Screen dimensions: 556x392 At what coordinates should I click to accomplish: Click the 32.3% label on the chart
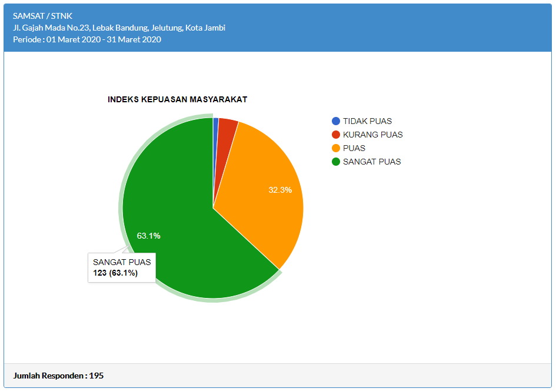(280, 190)
